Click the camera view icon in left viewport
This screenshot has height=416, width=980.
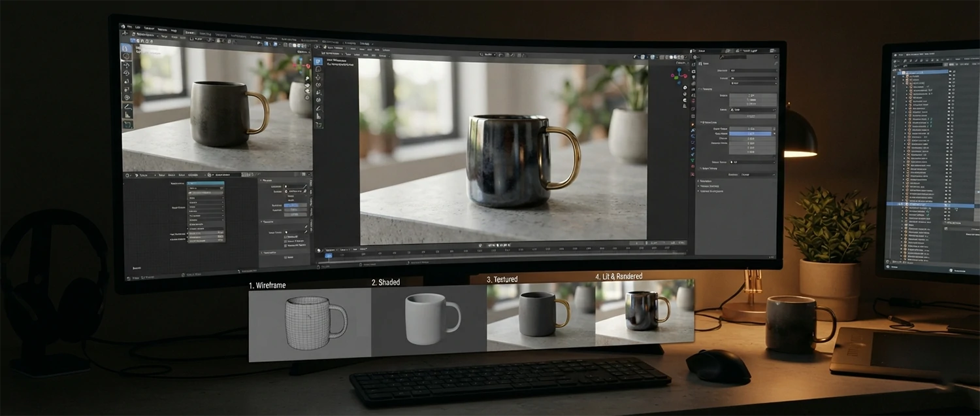coord(307,91)
